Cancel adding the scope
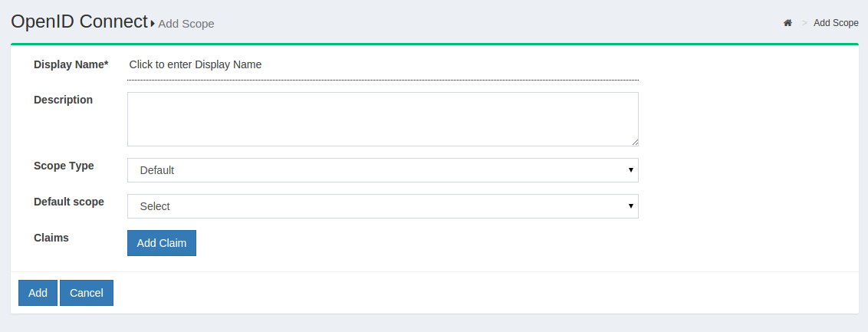 click(x=87, y=293)
